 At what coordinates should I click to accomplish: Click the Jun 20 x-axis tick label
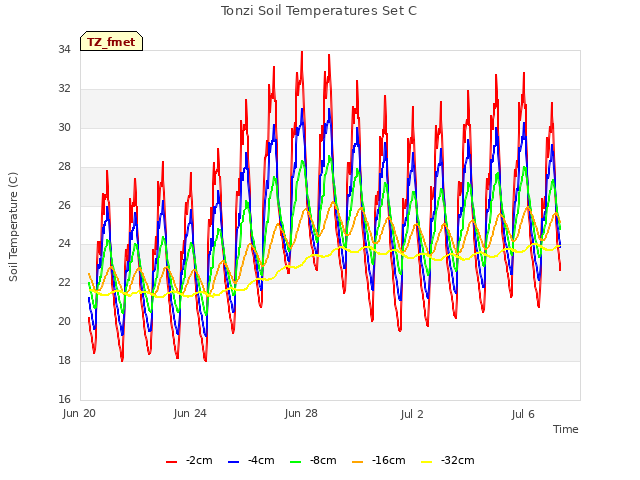(x=79, y=413)
